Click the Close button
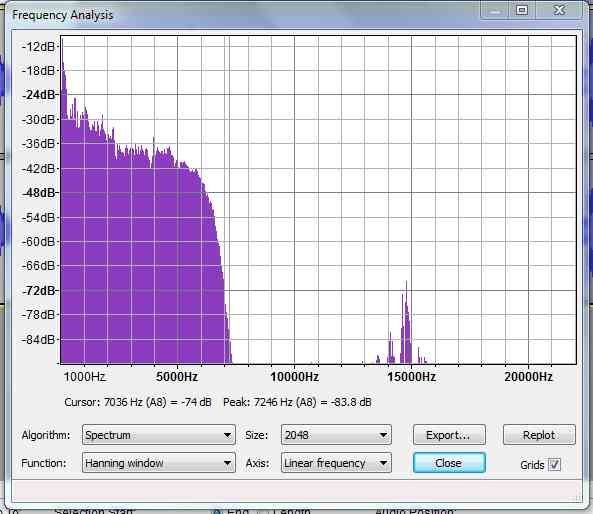The width and height of the screenshot is (593, 514). pos(449,463)
